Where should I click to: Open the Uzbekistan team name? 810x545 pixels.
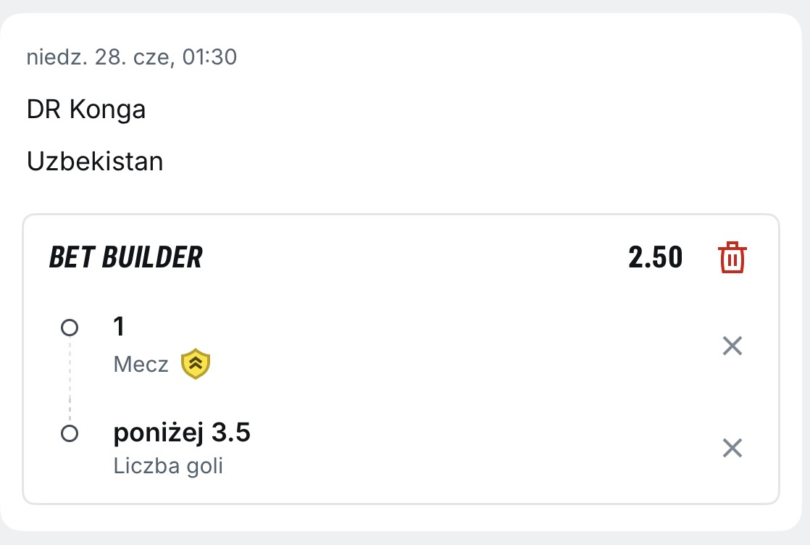(95, 161)
